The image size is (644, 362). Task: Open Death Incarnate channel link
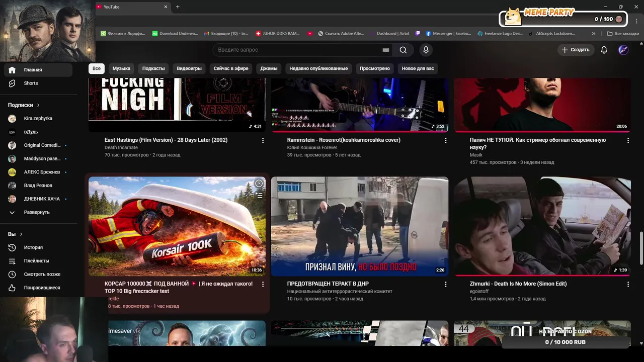tap(121, 148)
